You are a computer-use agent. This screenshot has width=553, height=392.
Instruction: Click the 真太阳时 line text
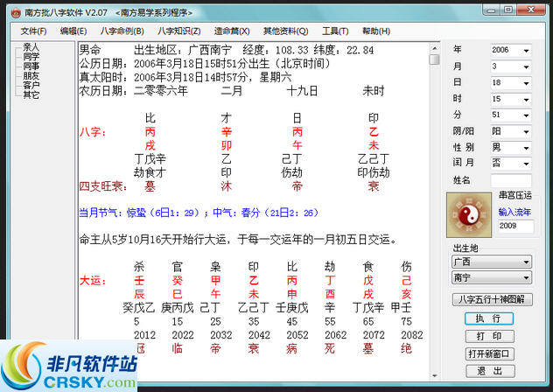pos(185,77)
